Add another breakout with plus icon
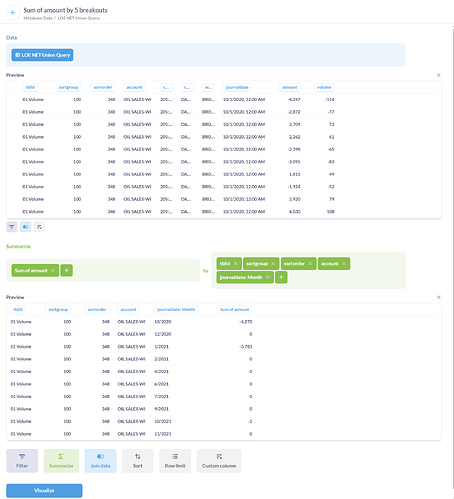The width and height of the screenshot is (454, 499). click(281, 277)
